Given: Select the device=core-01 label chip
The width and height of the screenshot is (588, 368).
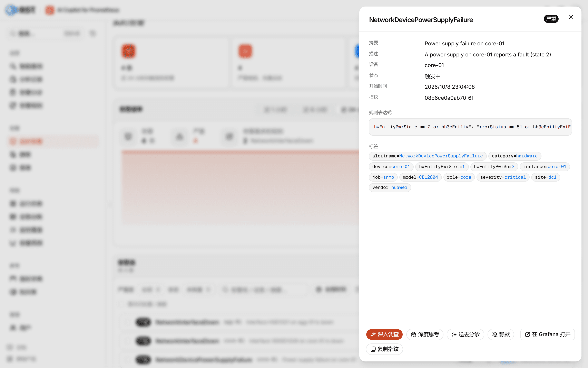Looking at the screenshot, I should [391, 167].
